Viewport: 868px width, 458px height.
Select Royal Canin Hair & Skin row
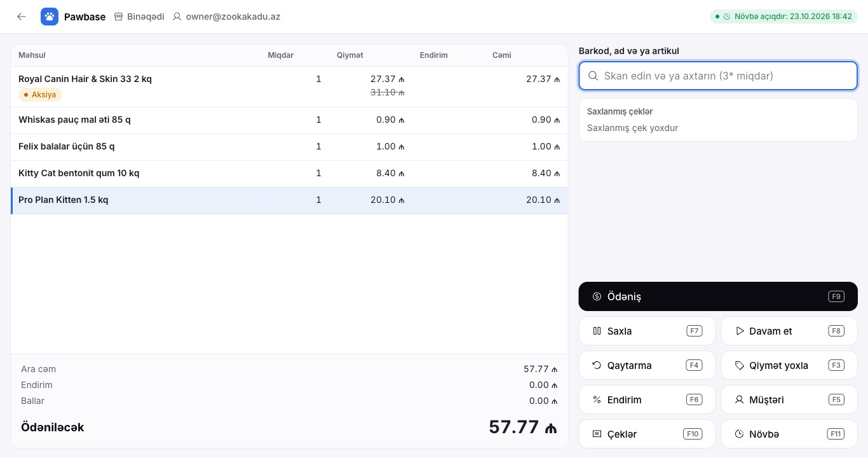point(289,87)
